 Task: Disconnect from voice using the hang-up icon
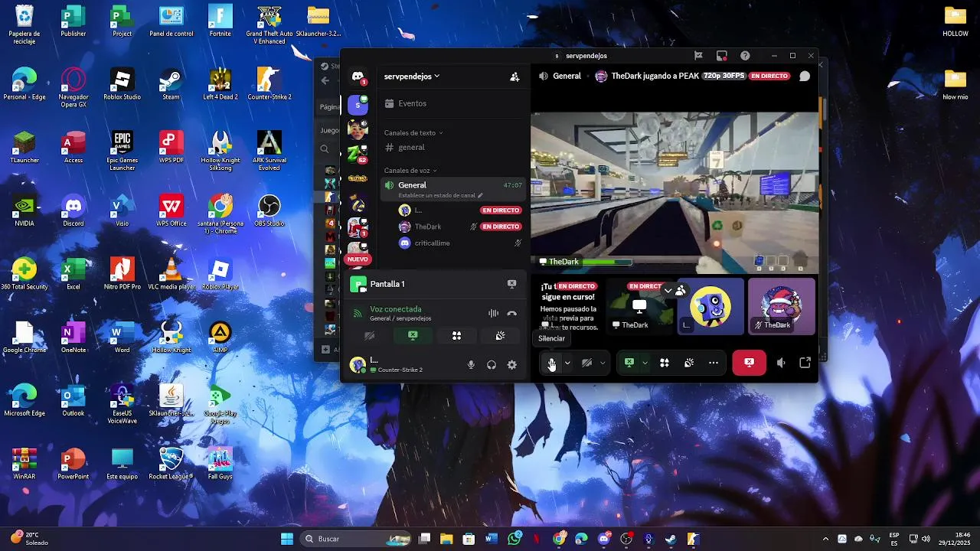pos(512,313)
